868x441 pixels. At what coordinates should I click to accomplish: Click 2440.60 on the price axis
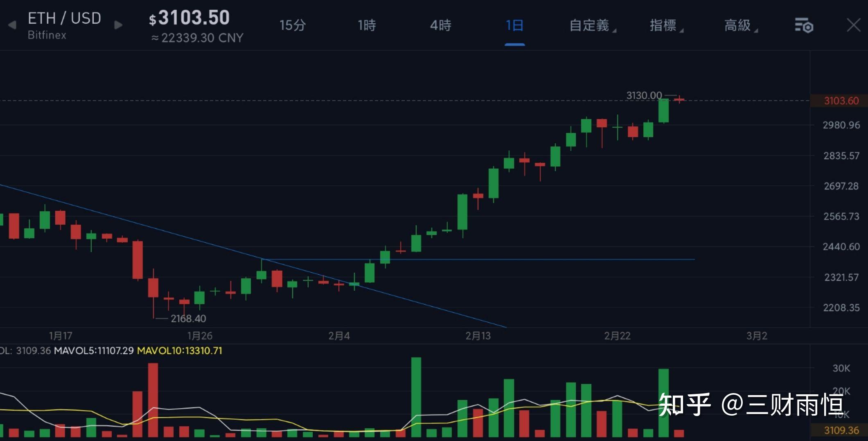pyautogui.click(x=841, y=247)
